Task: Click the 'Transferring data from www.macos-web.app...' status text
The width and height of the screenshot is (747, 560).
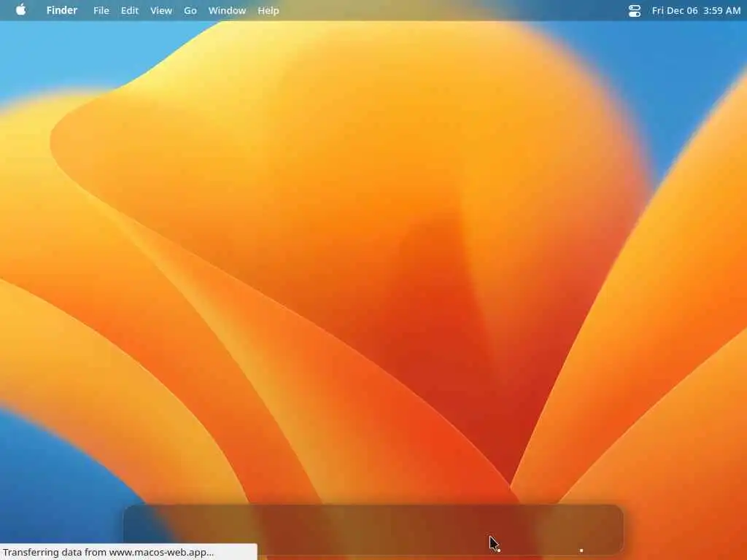Action: [x=108, y=553]
